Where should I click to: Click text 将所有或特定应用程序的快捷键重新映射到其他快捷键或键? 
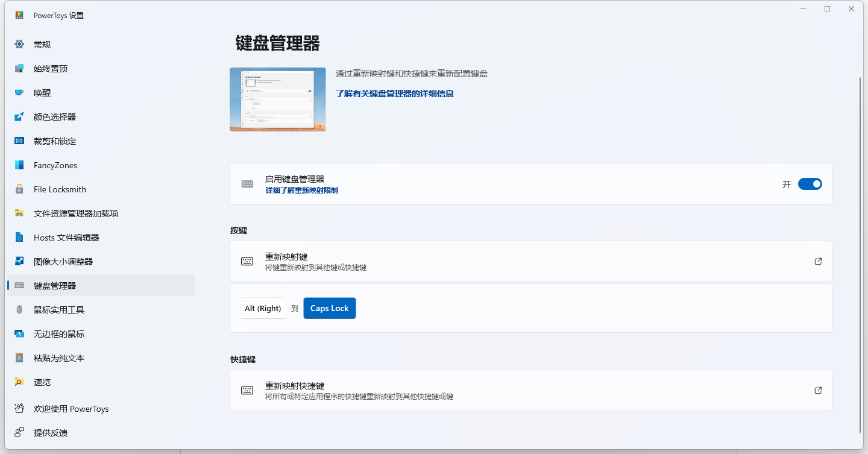click(x=359, y=396)
